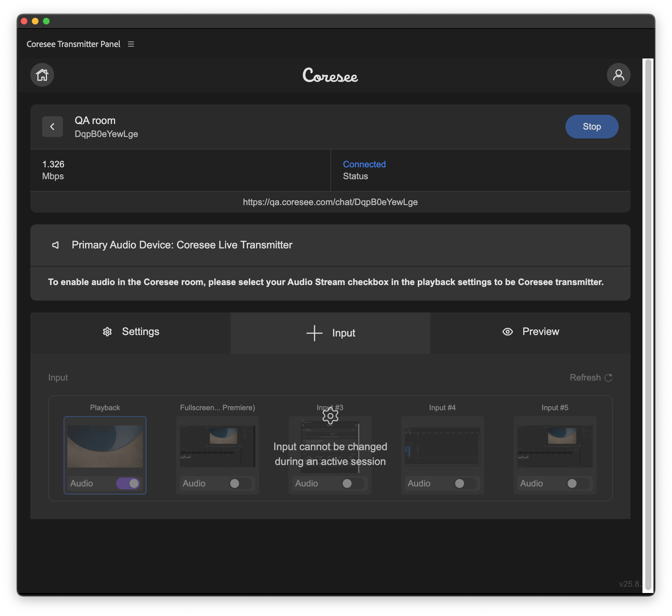The image size is (672, 616).
Task: Enable Audio for Fullscreen Premiere input
Action: pyautogui.click(x=241, y=483)
